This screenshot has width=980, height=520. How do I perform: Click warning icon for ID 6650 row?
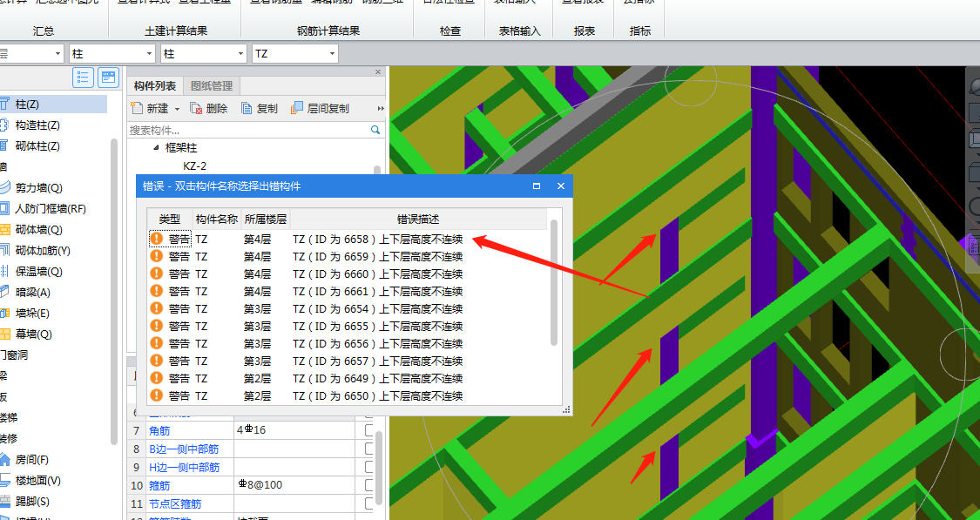[157, 395]
